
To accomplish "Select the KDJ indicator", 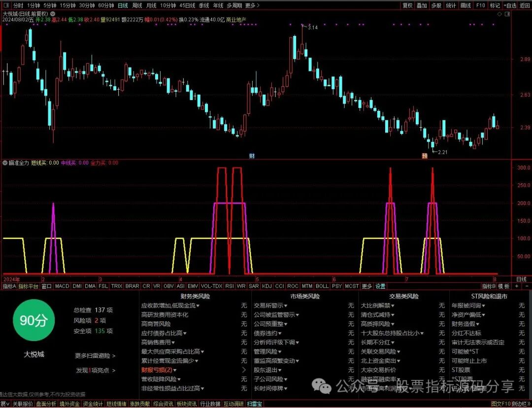I will [267, 286].
